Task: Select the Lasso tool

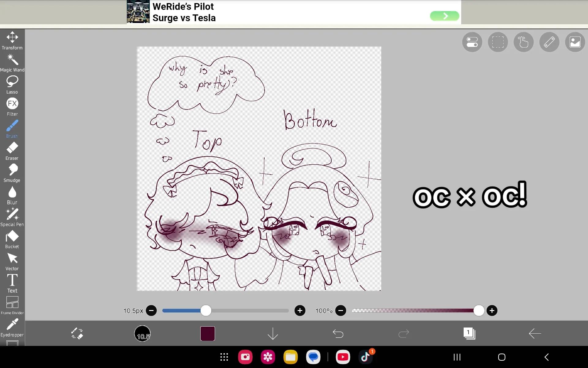Action: pos(12,85)
